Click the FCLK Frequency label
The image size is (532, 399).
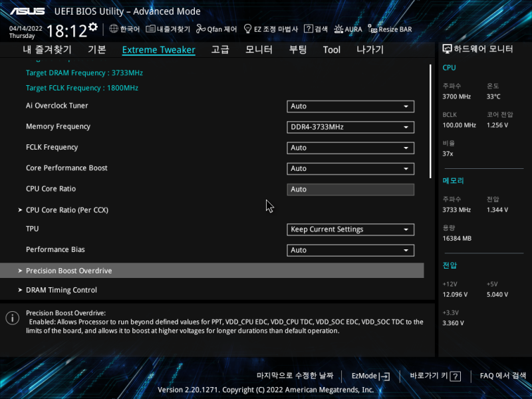point(52,147)
